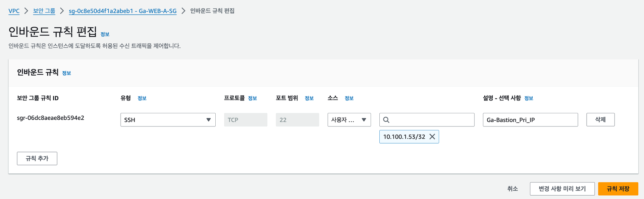Image resolution: width=644 pixels, height=199 pixels.
Task: Open 정보 link next to 포트 범위 column
Action: coord(309,98)
